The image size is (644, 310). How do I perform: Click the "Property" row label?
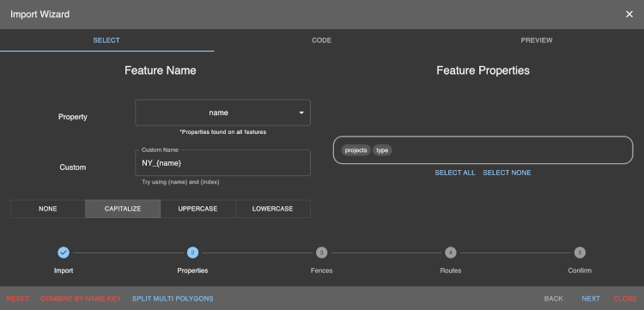pos(73,117)
